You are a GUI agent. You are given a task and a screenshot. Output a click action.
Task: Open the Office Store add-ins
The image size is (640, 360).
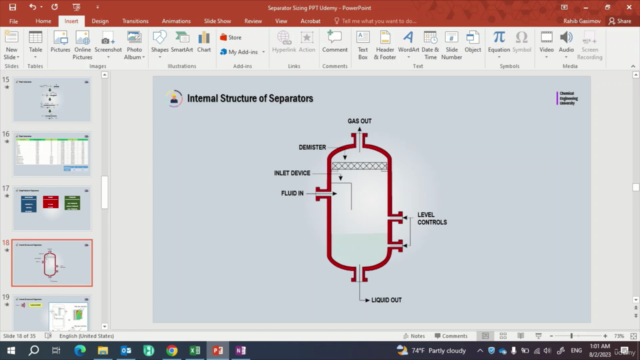(x=231, y=37)
